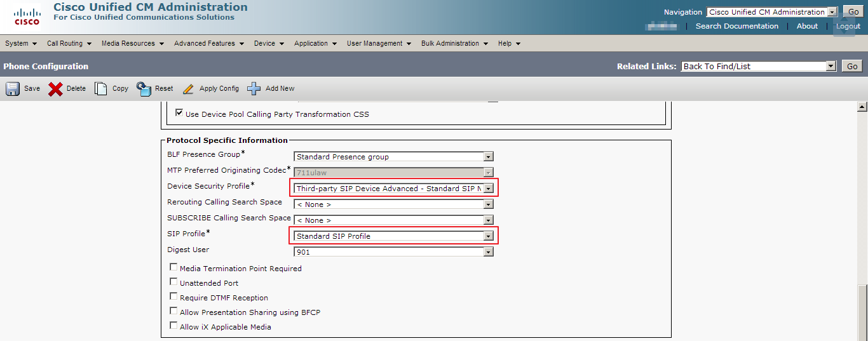This screenshot has width=868, height=341.
Task: Check Allow Presentation Sharing using BFCP
Action: [x=173, y=311]
